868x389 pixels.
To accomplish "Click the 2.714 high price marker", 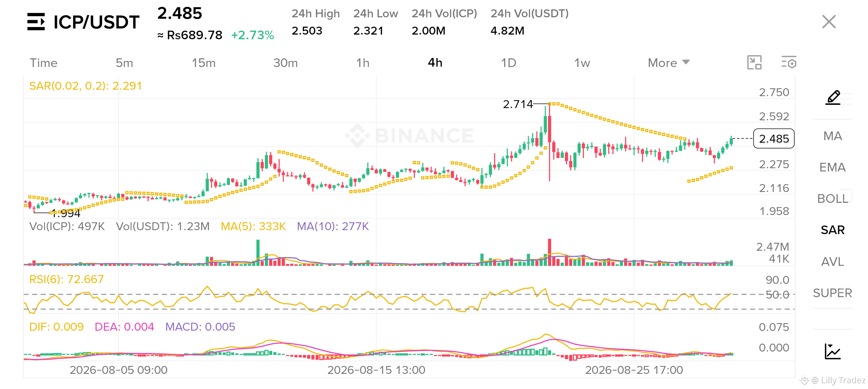I will pos(518,104).
